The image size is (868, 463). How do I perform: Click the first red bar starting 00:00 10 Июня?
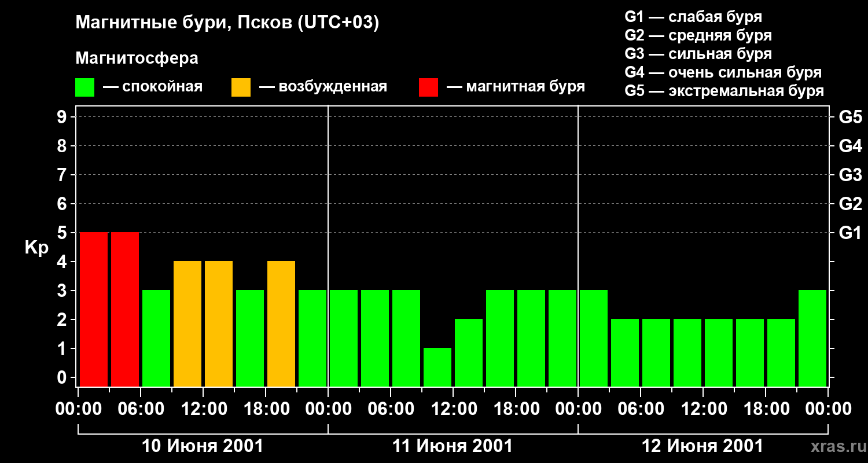point(94,309)
